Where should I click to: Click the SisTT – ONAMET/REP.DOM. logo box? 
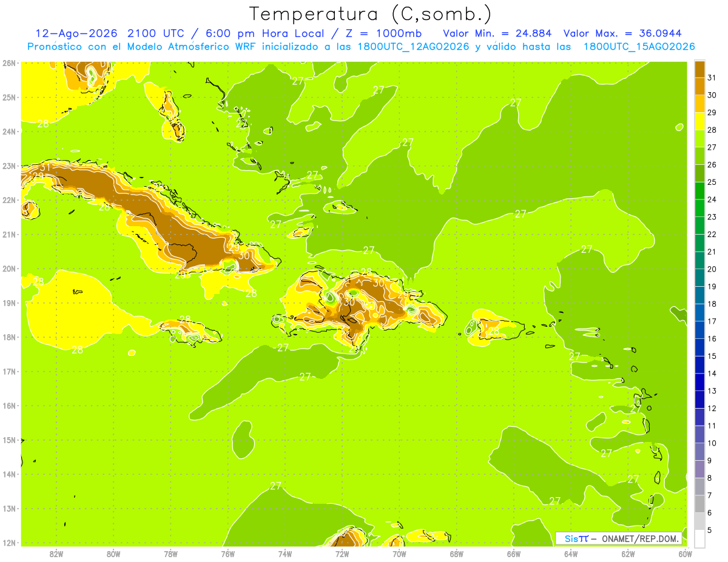619,538
